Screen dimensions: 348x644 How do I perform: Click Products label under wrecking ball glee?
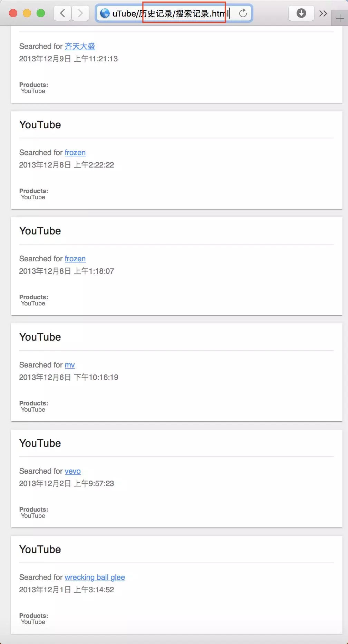pyautogui.click(x=33, y=615)
